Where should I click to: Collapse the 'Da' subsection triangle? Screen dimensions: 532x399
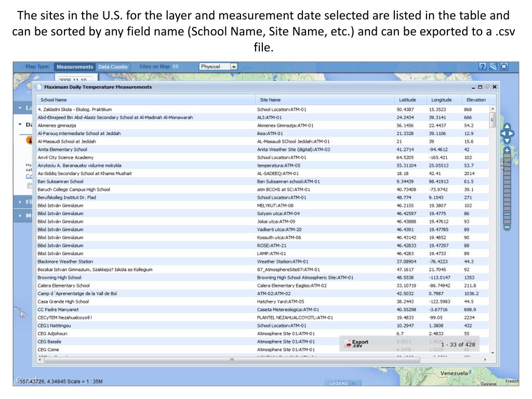(x=20, y=125)
